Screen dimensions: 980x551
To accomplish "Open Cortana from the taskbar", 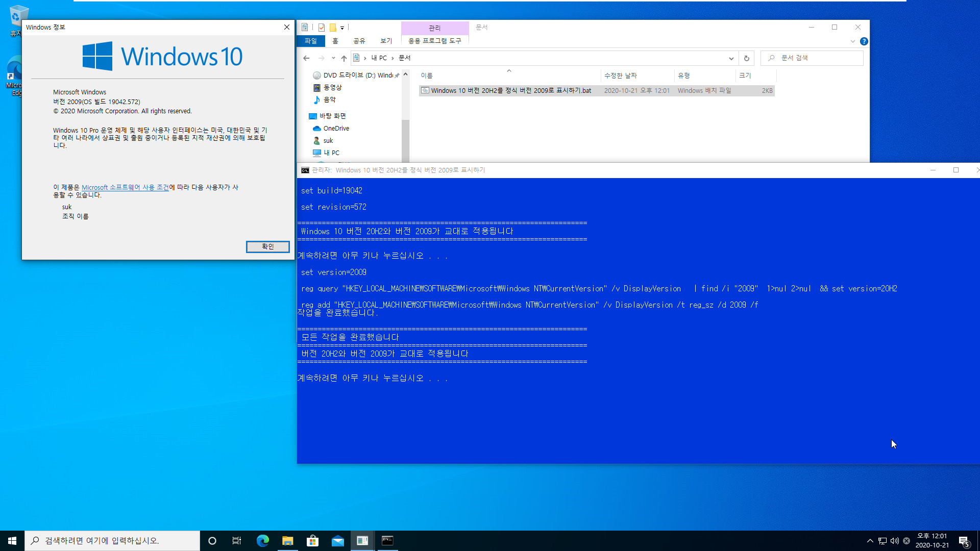I will (212, 541).
